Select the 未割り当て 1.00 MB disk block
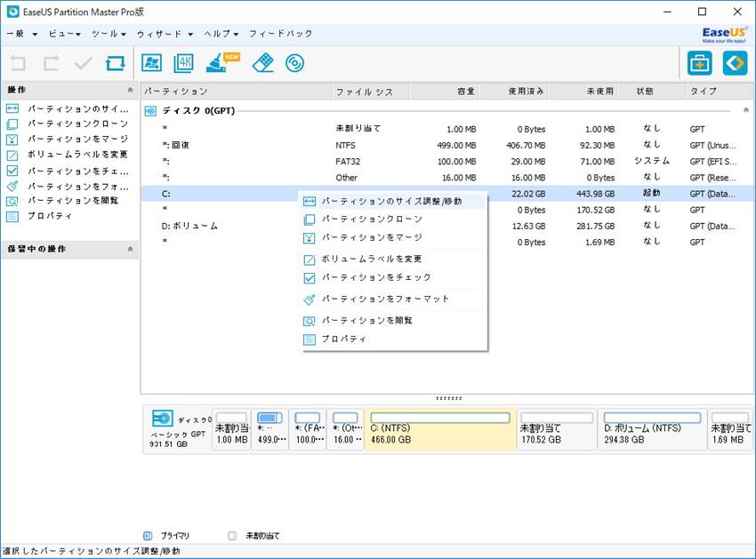This screenshot has width=756, height=559. coord(231,429)
